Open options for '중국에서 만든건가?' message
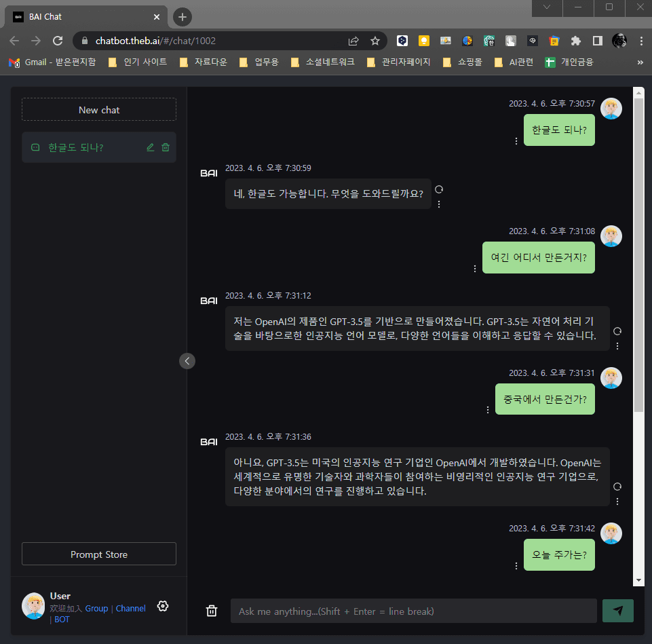Image resolution: width=652 pixels, height=644 pixels. click(488, 410)
